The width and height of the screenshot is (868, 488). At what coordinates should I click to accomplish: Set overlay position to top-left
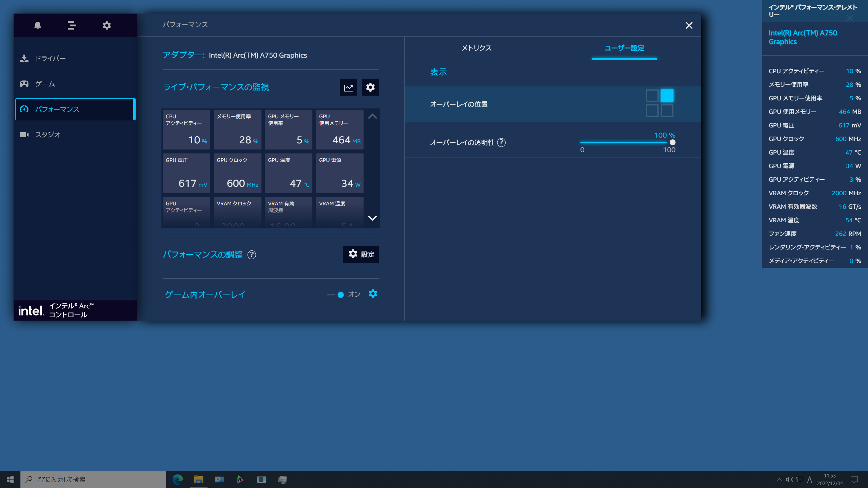(x=652, y=96)
